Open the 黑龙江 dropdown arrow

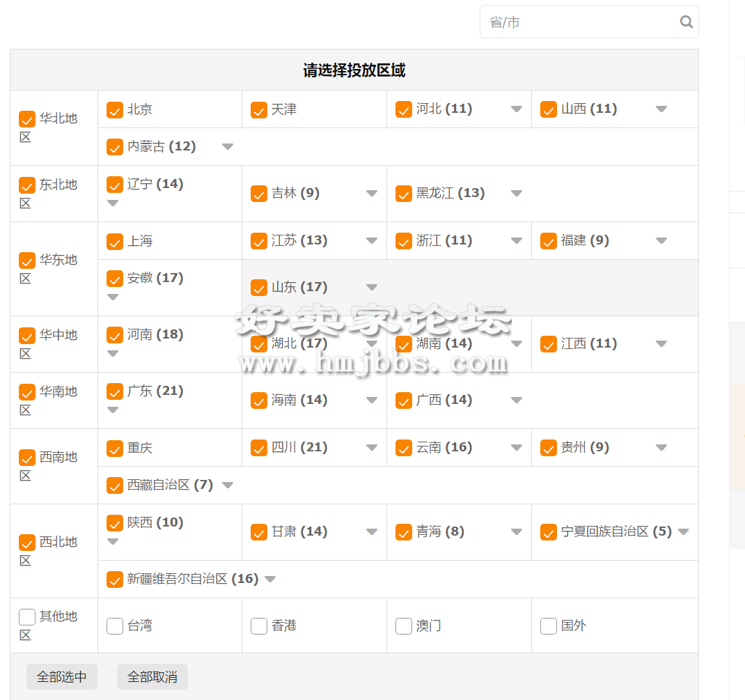click(x=516, y=194)
